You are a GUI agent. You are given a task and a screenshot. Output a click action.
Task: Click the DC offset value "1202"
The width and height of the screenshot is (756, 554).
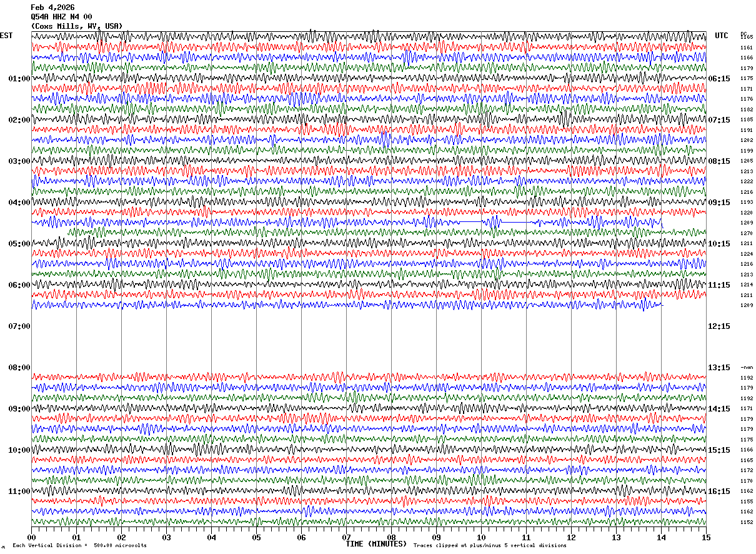747,140
